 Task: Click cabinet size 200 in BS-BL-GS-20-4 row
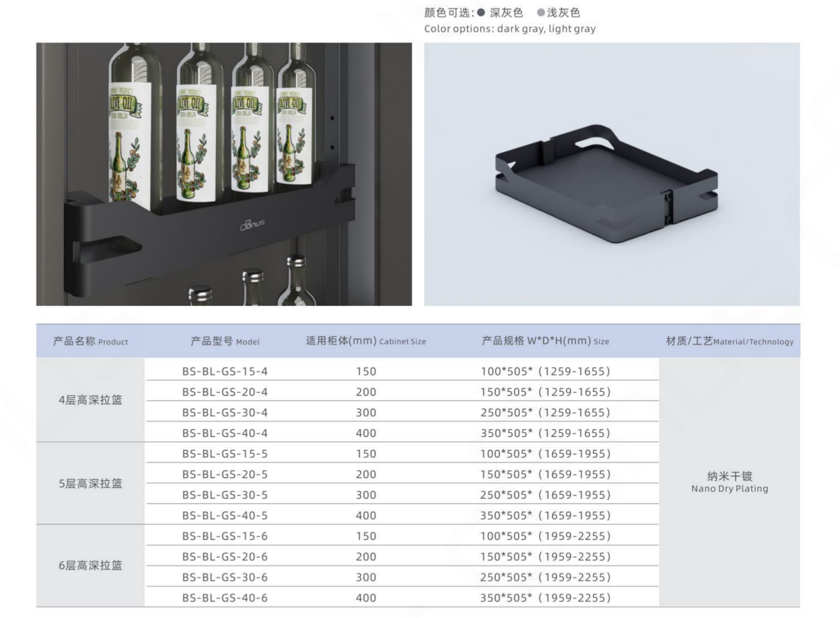click(366, 392)
